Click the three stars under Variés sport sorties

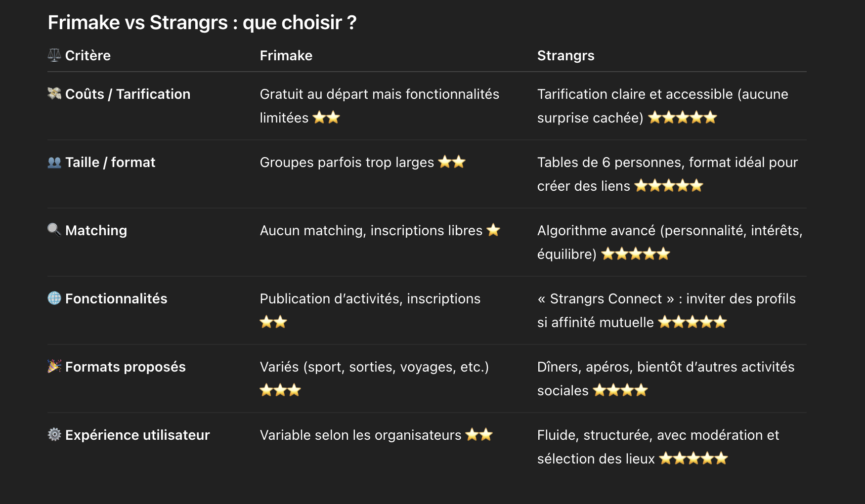point(280,390)
